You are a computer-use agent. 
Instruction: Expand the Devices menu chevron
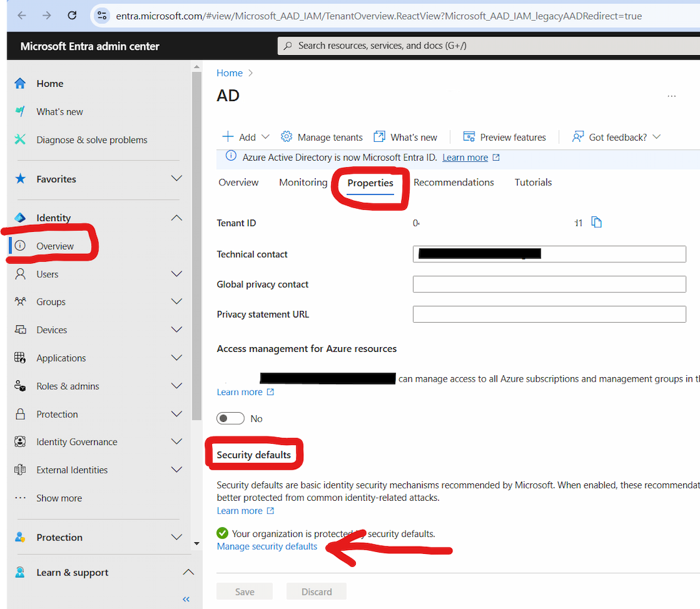click(x=177, y=330)
